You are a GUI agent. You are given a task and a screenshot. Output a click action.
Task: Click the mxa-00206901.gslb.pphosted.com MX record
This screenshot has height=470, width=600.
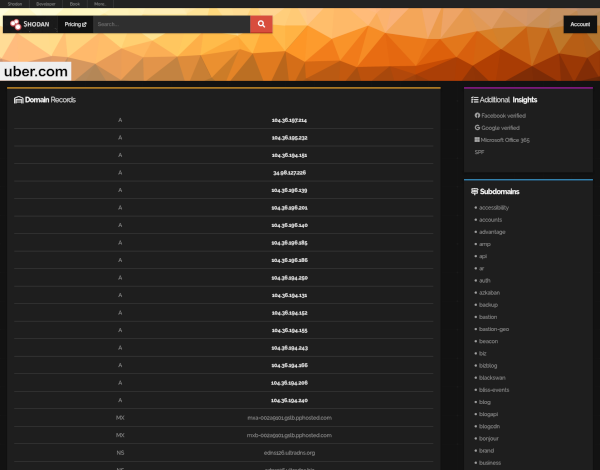289,418
